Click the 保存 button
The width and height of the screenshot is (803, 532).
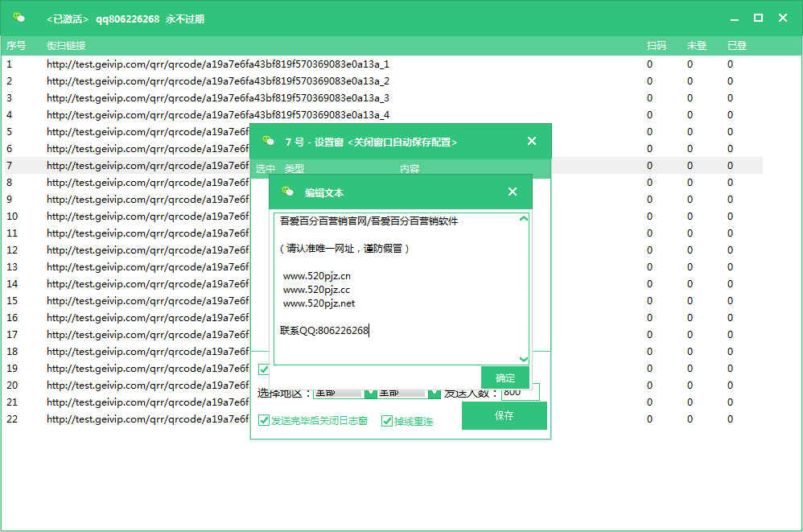(504, 415)
